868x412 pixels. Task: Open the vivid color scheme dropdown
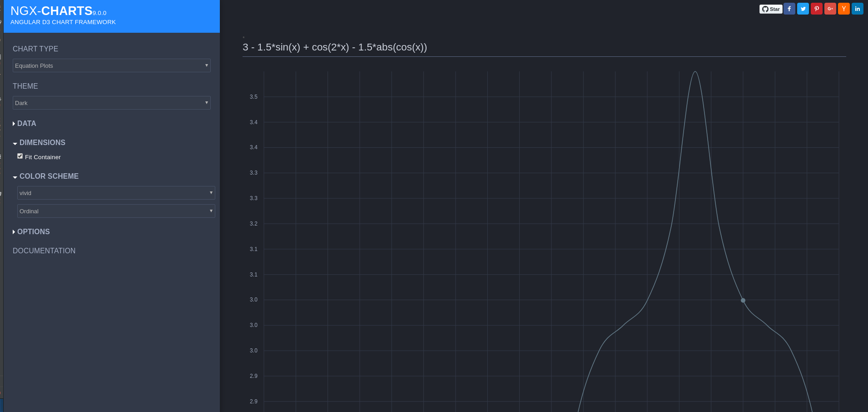[116, 192]
